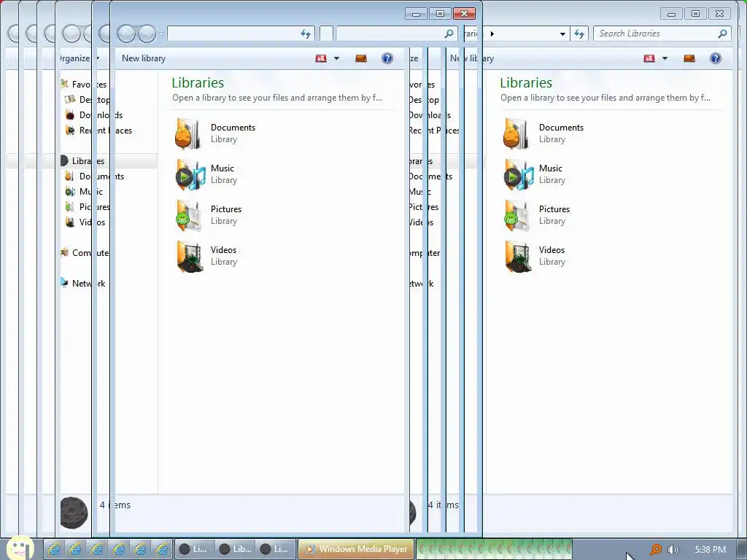Select Pictures in the left navigation pane
This screenshot has height=560, width=747.
88,206
